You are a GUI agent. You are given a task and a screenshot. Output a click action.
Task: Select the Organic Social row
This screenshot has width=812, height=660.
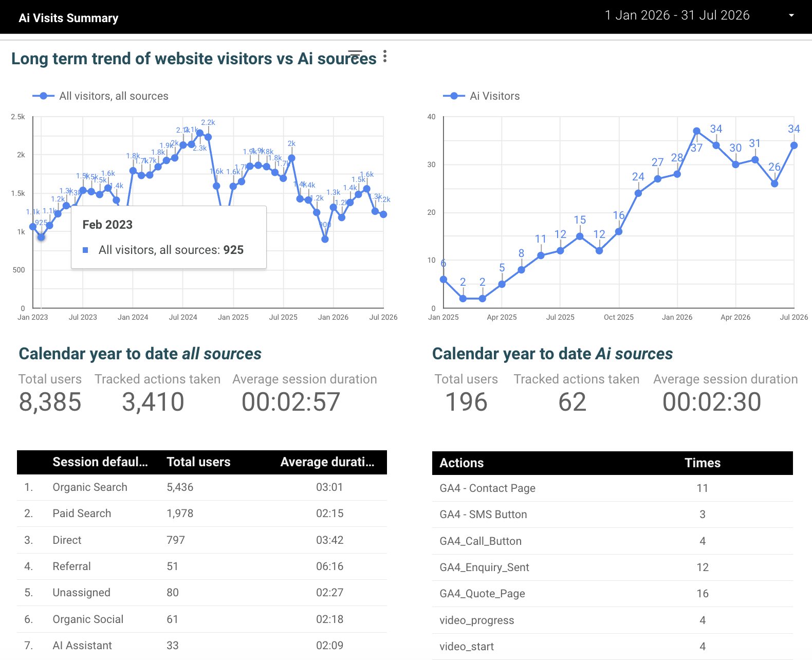[202, 619]
